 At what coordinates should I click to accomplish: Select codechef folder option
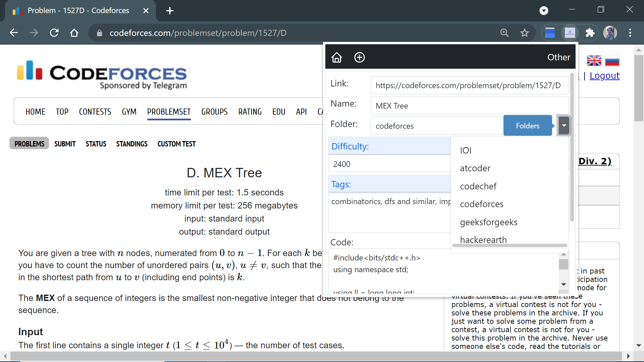pos(478,186)
